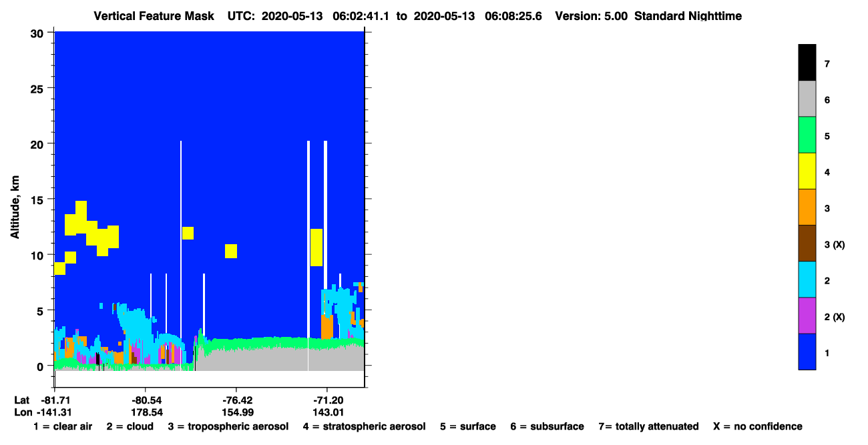This screenshot has height=445, width=868.
Task: Select the 'Standard Nighttime' title text
Action: 688,15
